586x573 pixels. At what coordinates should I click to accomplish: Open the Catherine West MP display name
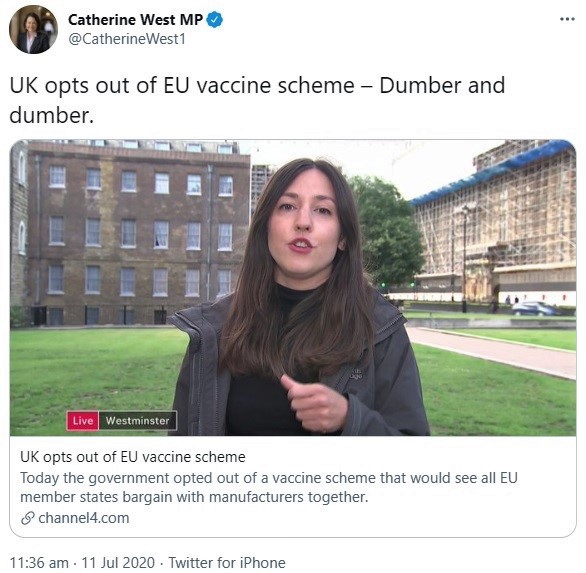(136, 20)
